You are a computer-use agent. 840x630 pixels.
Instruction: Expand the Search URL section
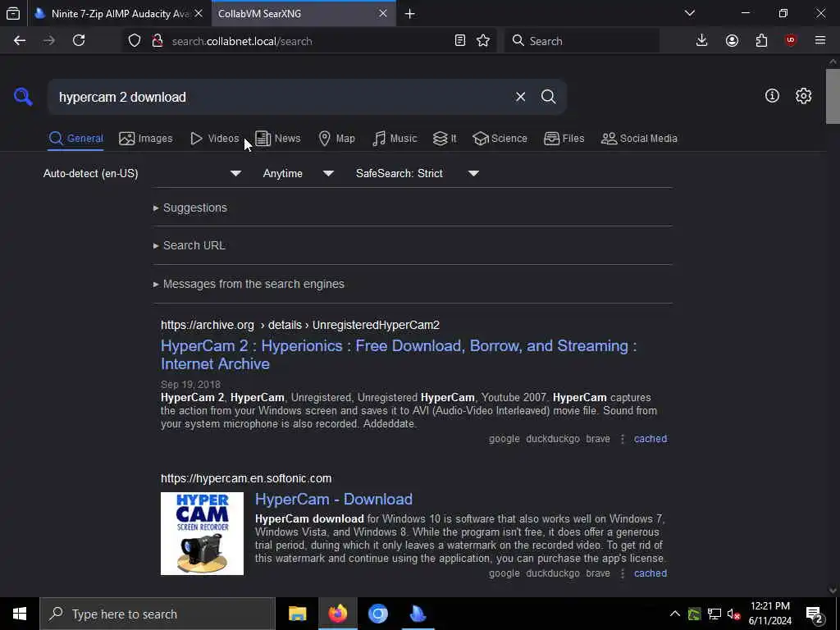point(189,245)
